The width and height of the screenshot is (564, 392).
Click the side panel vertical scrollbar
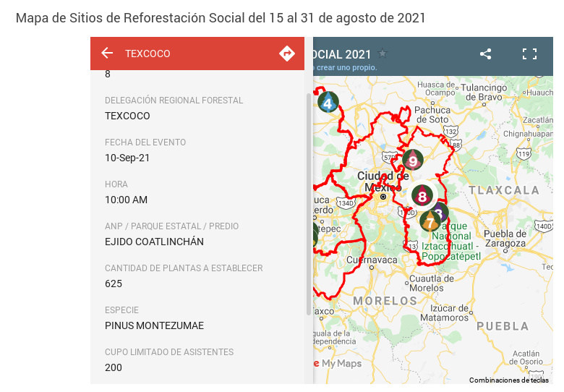point(309,204)
